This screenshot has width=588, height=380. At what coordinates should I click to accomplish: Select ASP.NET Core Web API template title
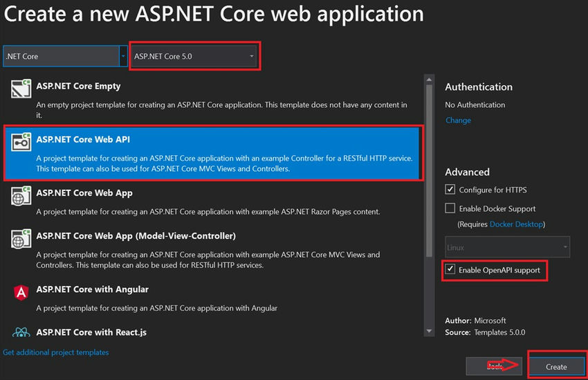pos(83,139)
